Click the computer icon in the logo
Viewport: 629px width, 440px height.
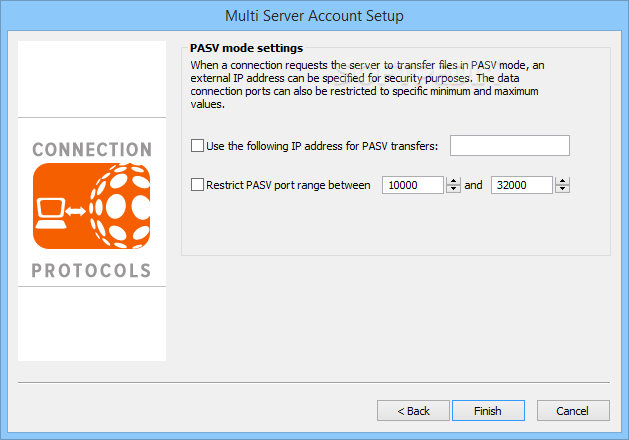[51, 214]
